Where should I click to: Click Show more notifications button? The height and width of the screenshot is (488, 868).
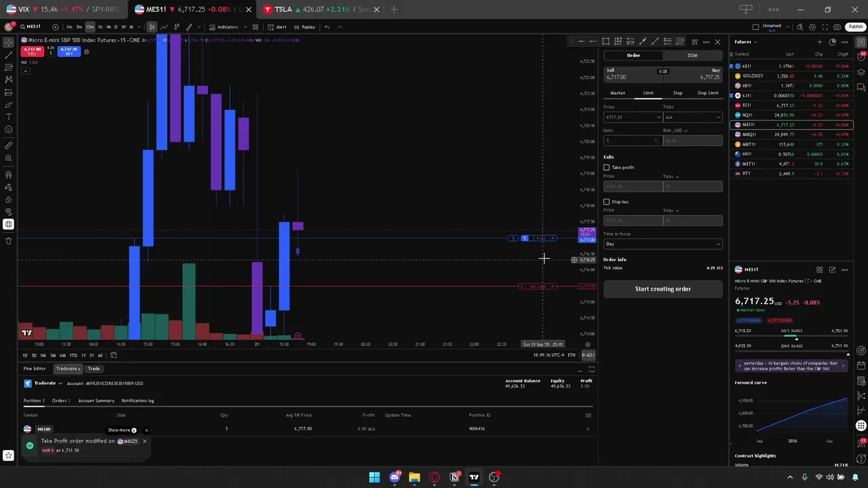click(122, 430)
